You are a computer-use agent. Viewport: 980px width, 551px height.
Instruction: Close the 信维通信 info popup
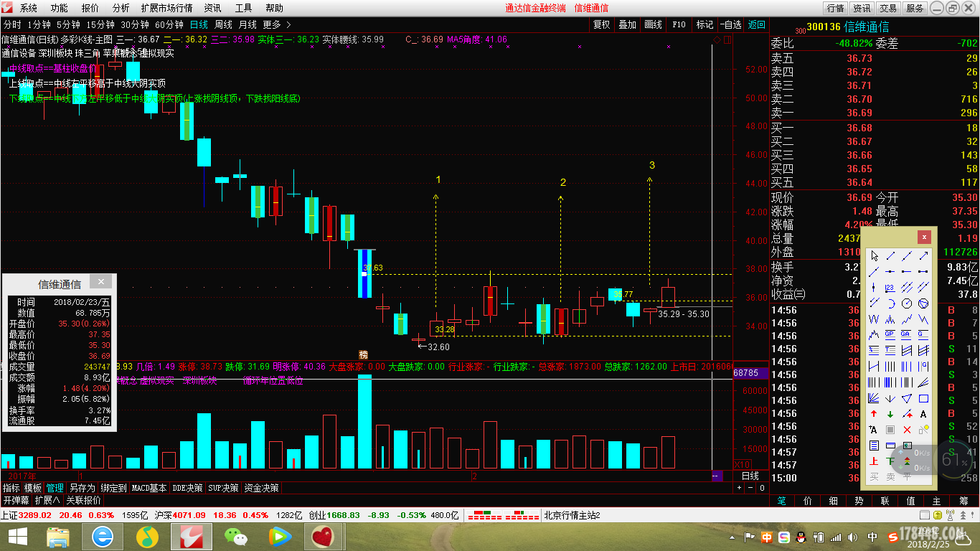click(x=101, y=282)
